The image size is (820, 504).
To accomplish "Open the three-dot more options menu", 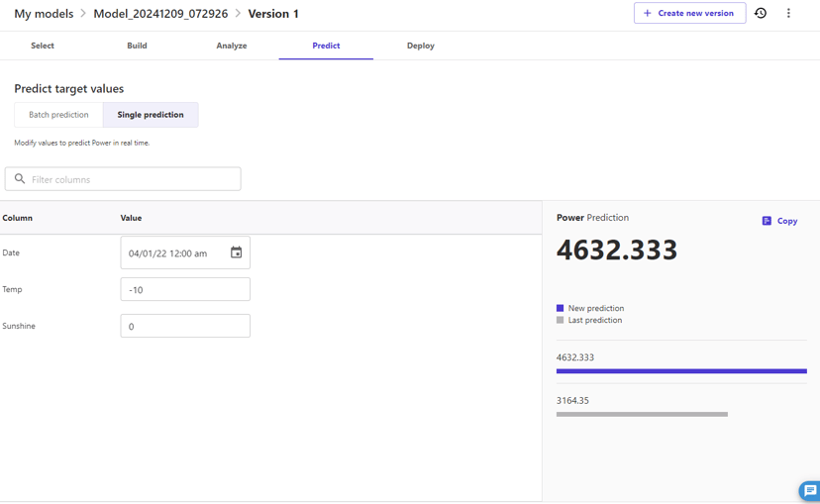I will (788, 13).
